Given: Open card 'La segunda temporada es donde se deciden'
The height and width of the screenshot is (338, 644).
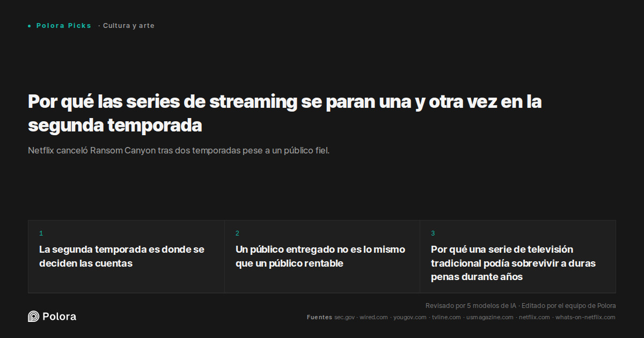Looking at the screenshot, I should coord(126,256).
